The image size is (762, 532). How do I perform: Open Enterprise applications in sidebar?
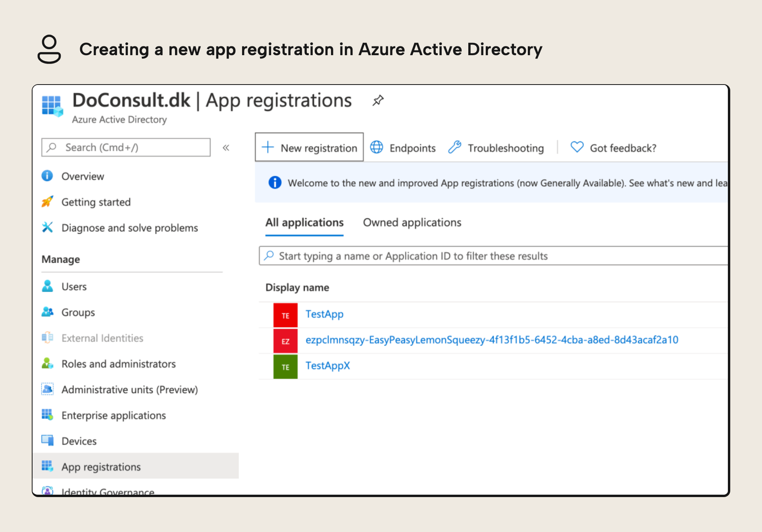tap(114, 416)
